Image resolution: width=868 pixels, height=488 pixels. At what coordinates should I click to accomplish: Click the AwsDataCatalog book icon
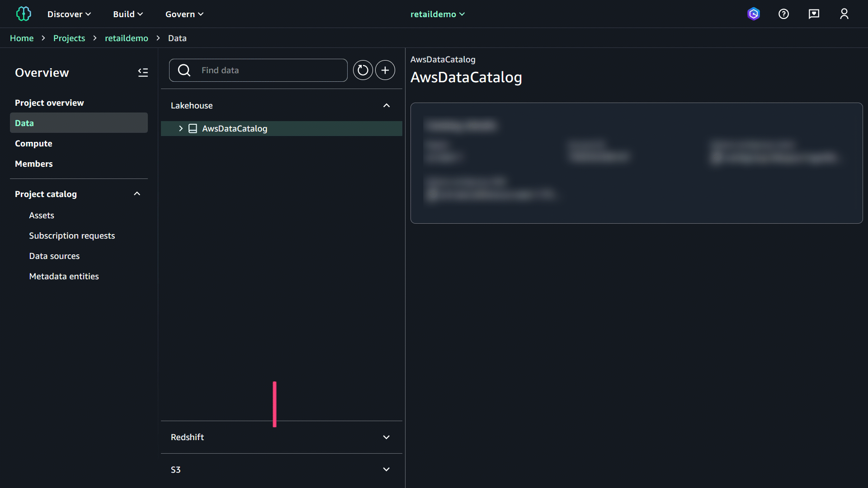193,128
